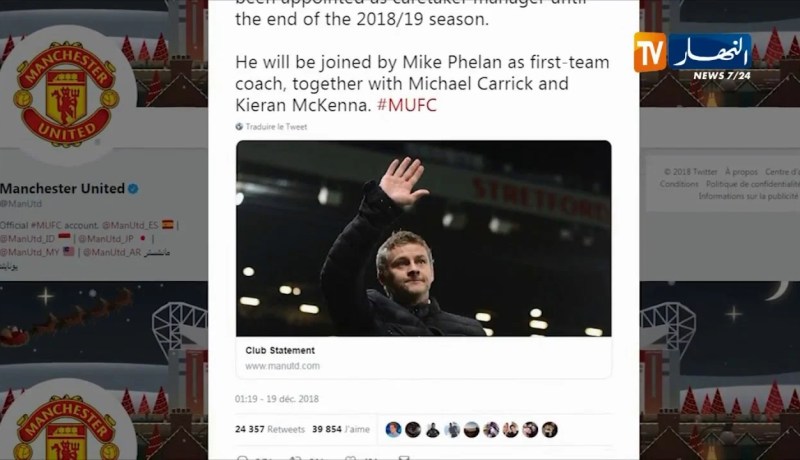Click the middle fifth liker avatar
Viewport: 800px width, 460px height.
point(471,429)
